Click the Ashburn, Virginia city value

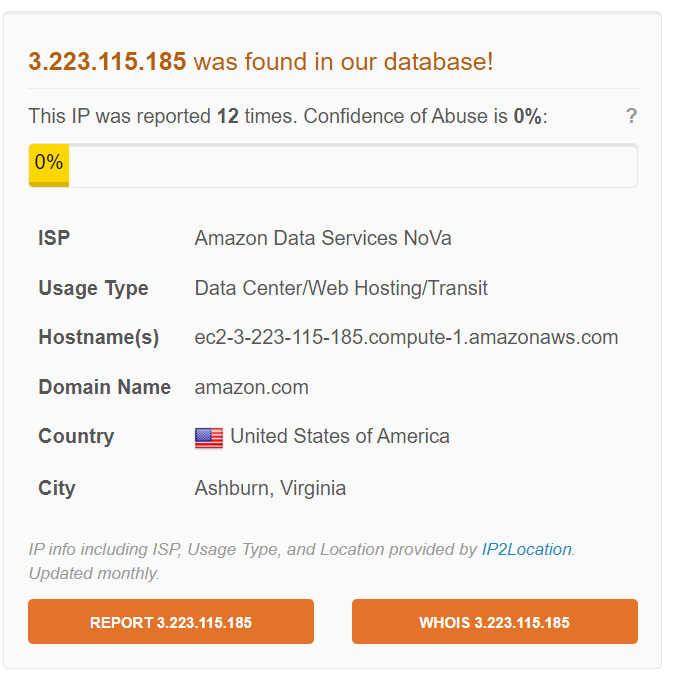[x=270, y=488]
